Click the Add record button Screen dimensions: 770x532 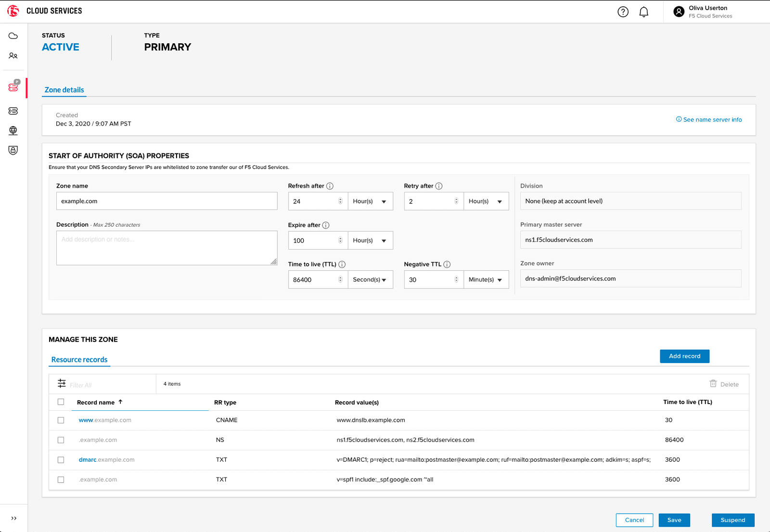[x=684, y=356]
